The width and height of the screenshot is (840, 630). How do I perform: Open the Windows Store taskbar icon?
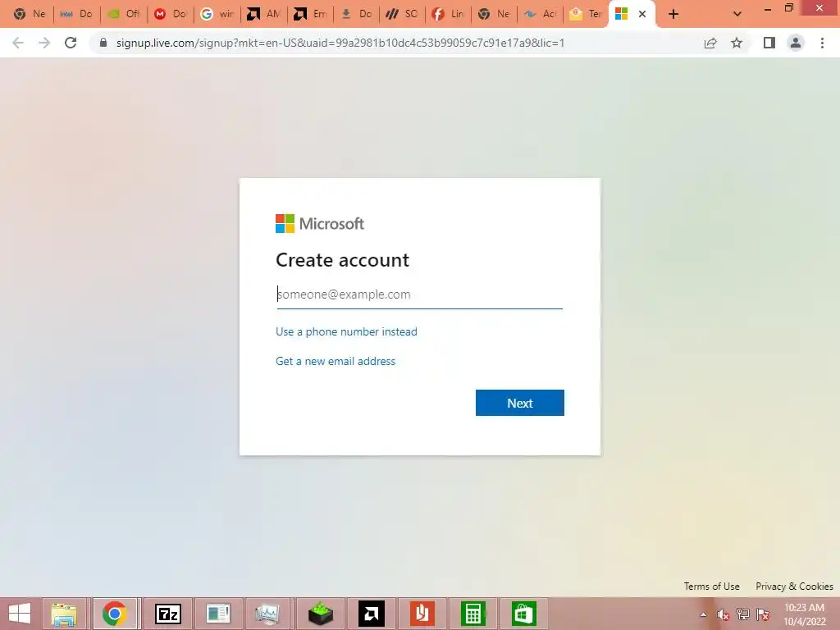(523, 614)
